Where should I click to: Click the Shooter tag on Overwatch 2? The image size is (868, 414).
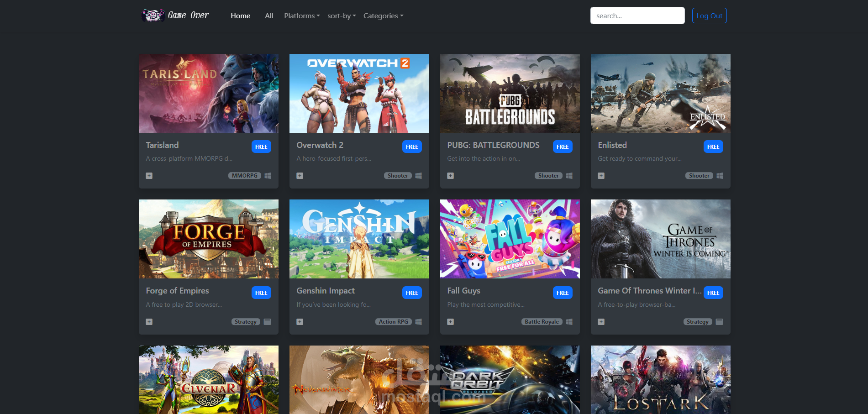398,176
